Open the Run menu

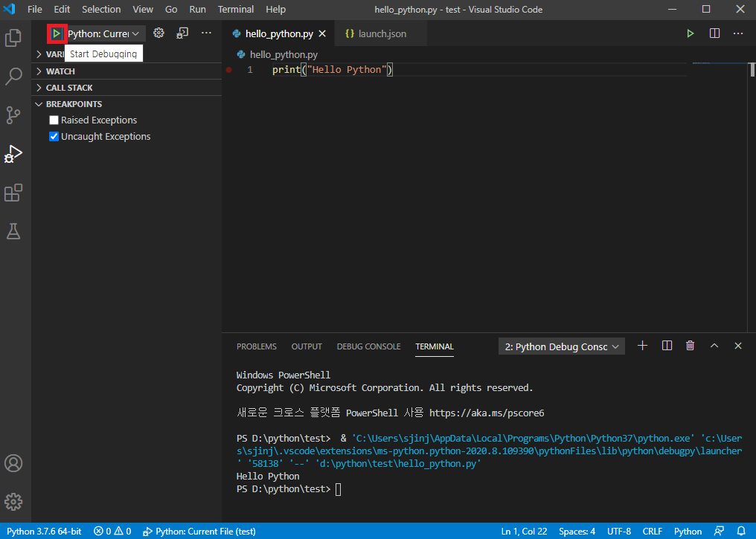(197, 9)
